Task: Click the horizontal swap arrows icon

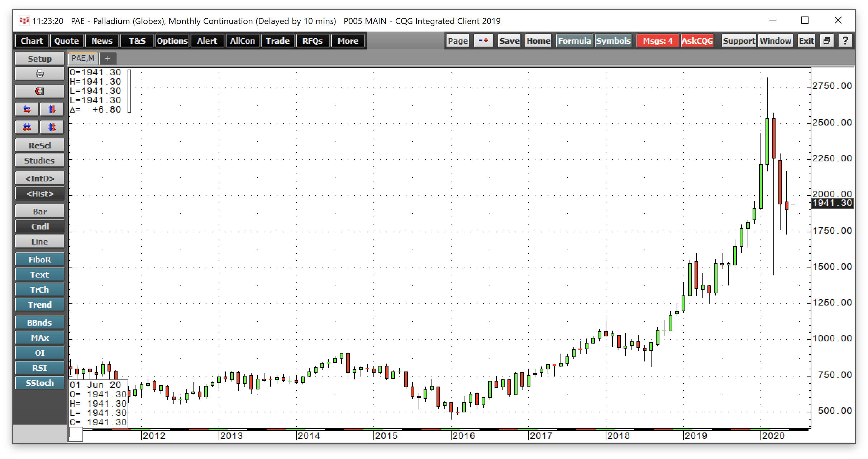Action: tap(27, 109)
